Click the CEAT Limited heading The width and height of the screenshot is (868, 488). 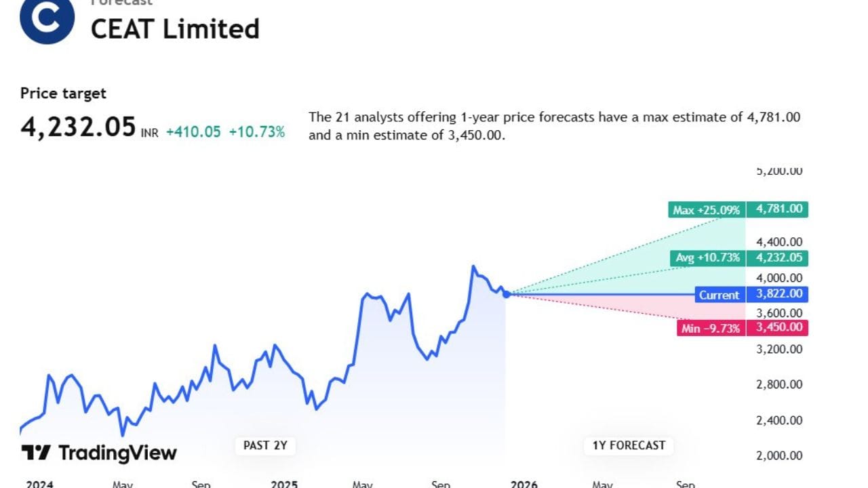[x=175, y=29]
